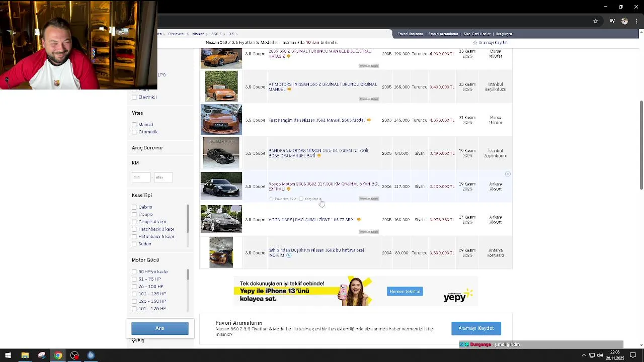The width and height of the screenshot is (644, 362).
Task: Click the Kasa Tipi list scrollbar
Action: (x=188, y=218)
